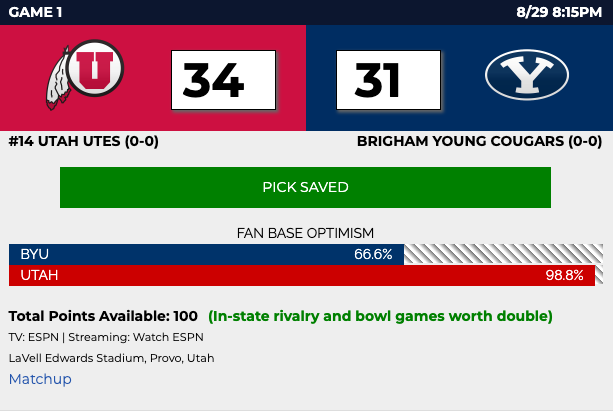The height and width of the screenshot is (412, 615).
Task: Click the hatched unfilled part of BYU bar
Action: (x=503, y=254)
